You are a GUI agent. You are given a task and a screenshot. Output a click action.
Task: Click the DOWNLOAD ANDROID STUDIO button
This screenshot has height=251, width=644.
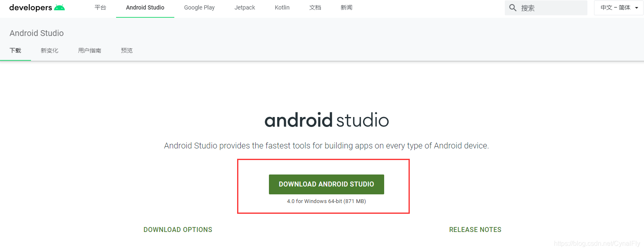tap(326, 184)
